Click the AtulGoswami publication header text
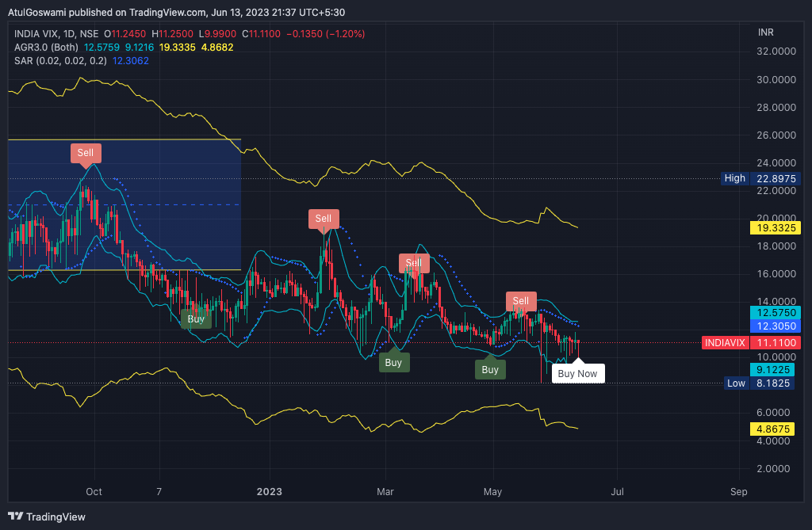812x530 pixels. [176, 12]
